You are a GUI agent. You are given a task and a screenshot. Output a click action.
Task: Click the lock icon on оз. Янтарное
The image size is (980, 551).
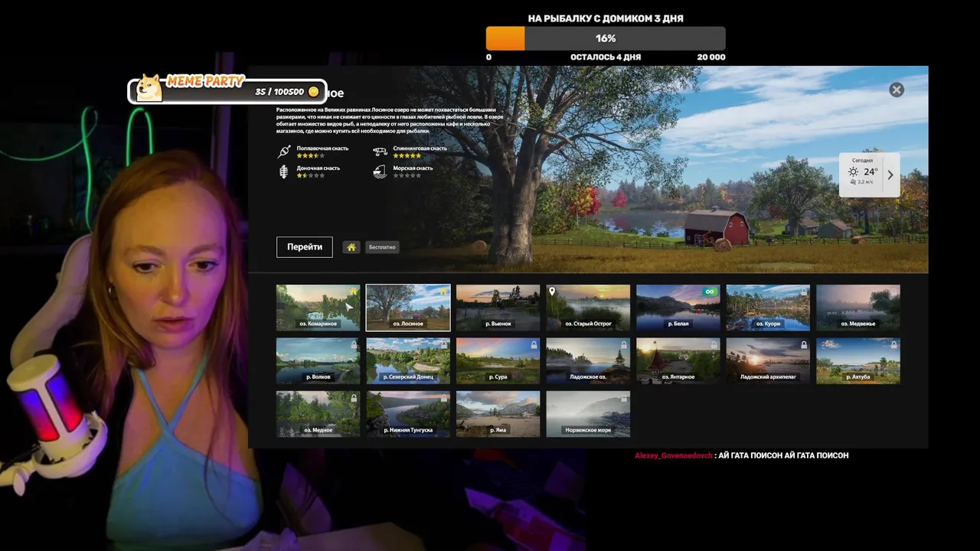714,345
